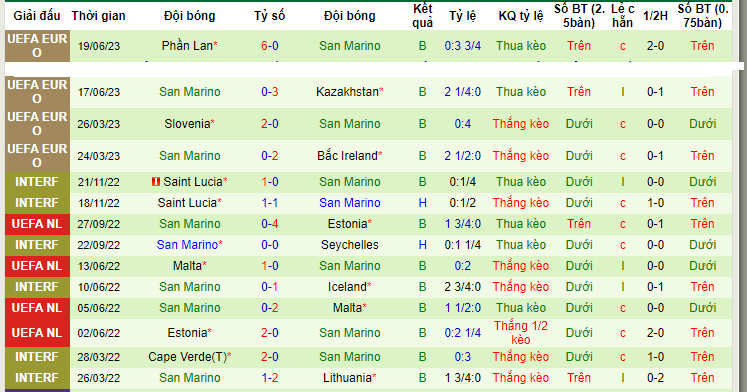747x392 pixels.
Task: Click the red card icon beside Saint Lucia
Action: click(x=155, y=181)
